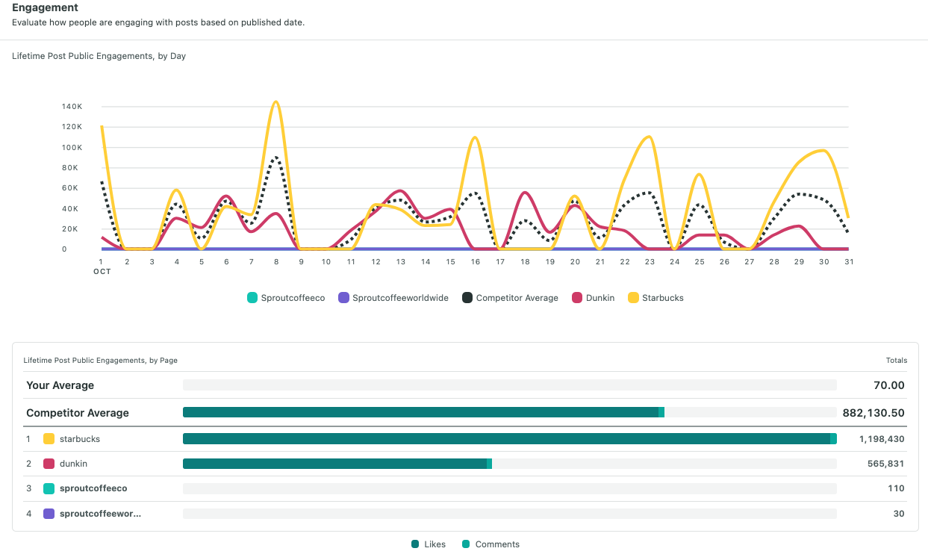
Task: Click the Your Average row label
Action: [x=60, y=385]
